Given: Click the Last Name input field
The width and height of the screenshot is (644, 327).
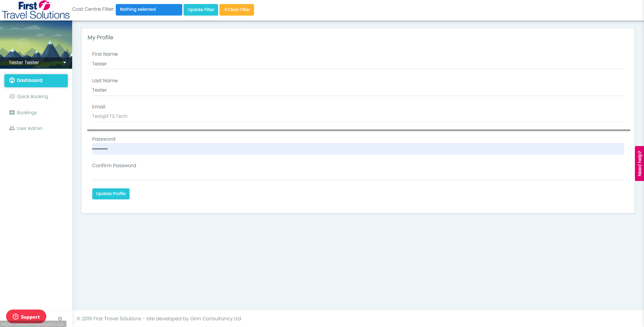Looking at the screenshot, I should coord(358,90).
